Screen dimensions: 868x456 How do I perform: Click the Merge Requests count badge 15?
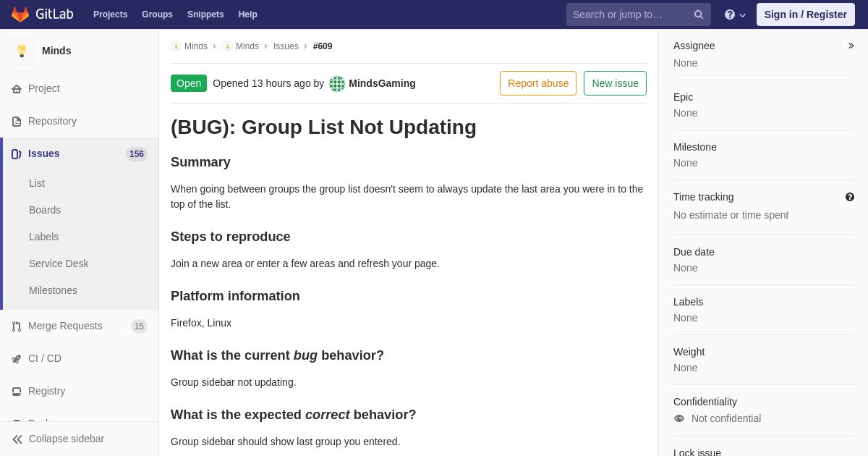(139, 326)
